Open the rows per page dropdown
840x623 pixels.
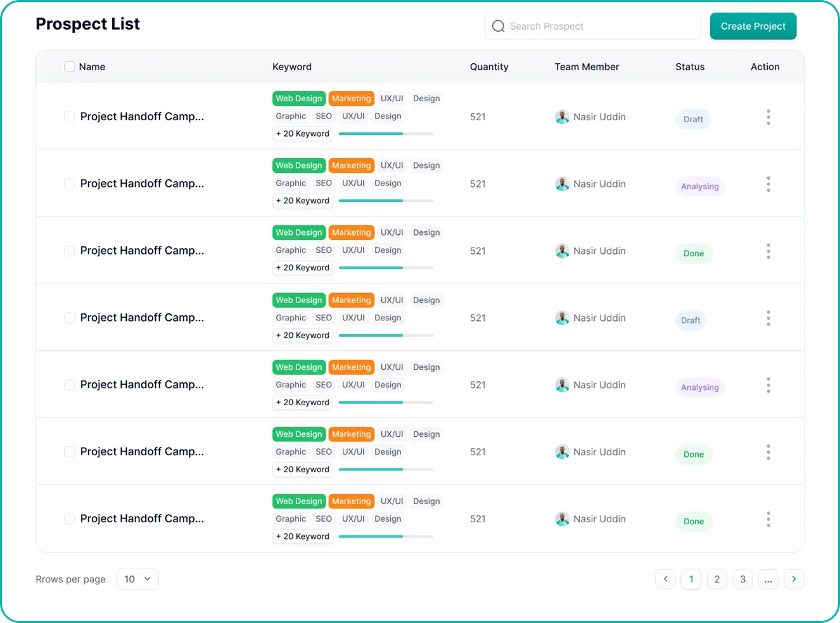[137, 579]
